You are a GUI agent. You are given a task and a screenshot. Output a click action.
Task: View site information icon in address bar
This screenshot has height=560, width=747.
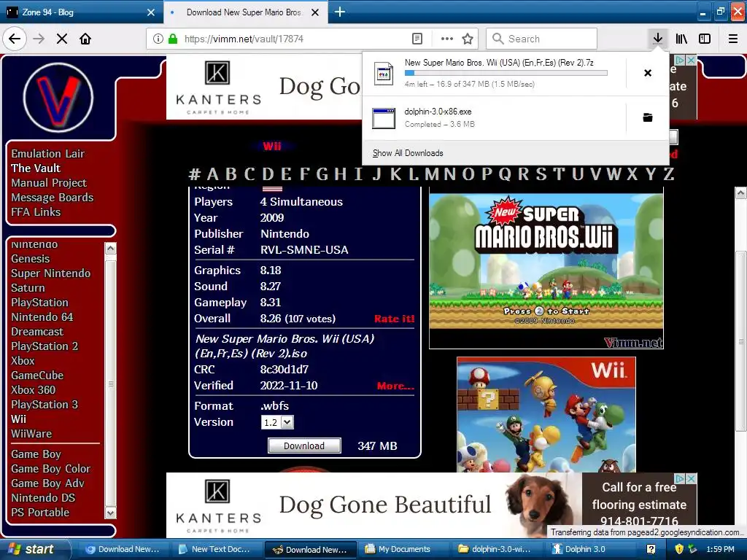158,39
